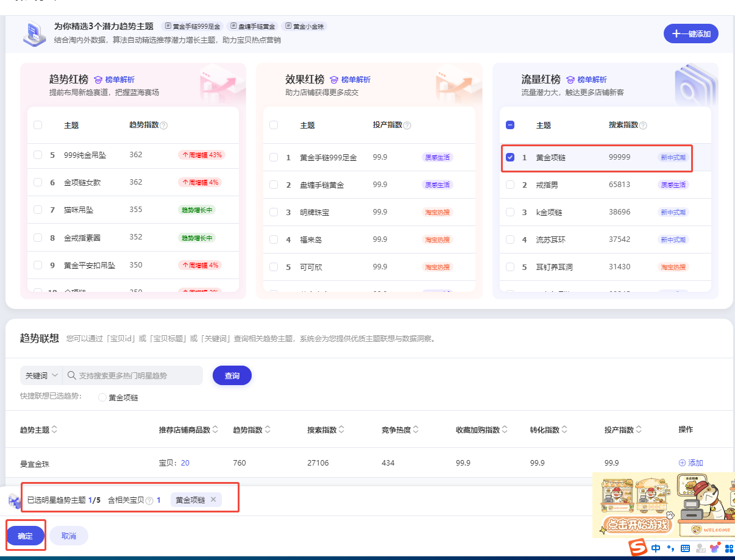The width and height of the screenshot is (735, 560).
Task: Open 榜单解析 next to 趋势红榜
Action: tap(114, 80)
